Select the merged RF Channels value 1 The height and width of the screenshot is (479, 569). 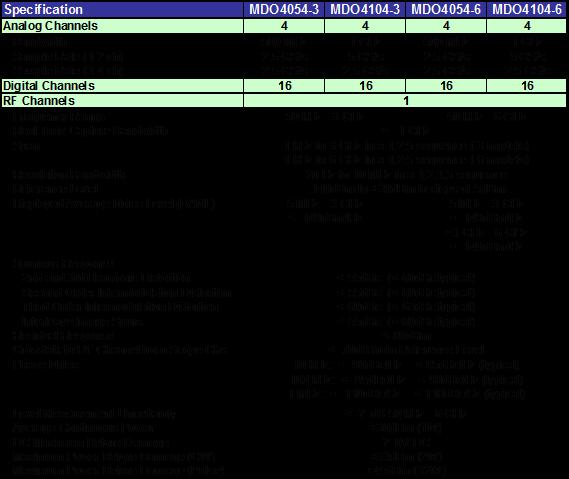click(405, 101)
